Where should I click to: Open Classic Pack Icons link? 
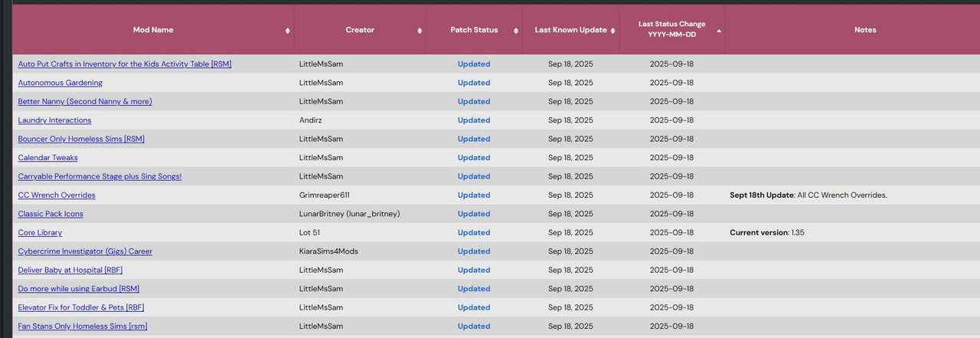[x=51, y=214]
